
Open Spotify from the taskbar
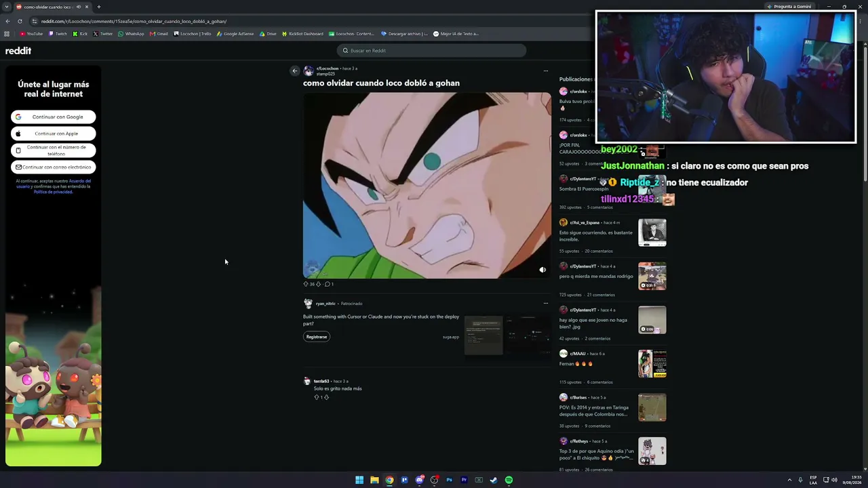tap(509, 480)
